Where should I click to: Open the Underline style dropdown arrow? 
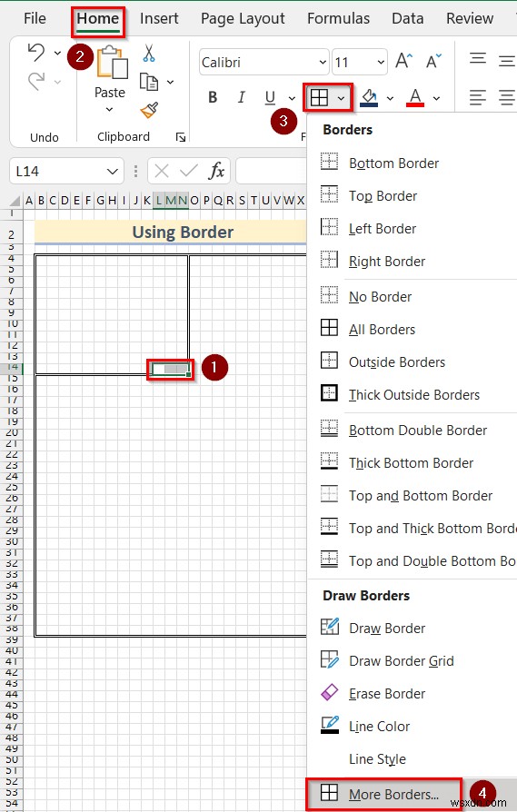point(292,98)
